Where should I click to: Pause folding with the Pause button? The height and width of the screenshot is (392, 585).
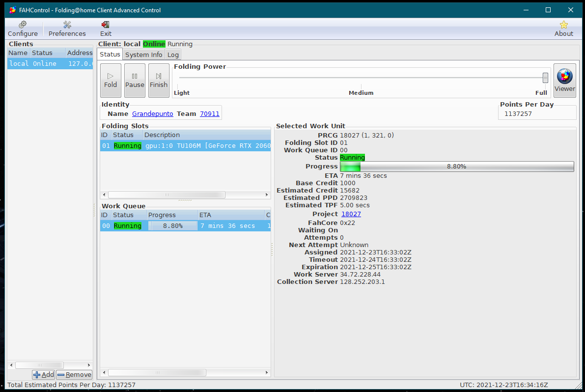point(135,80)
